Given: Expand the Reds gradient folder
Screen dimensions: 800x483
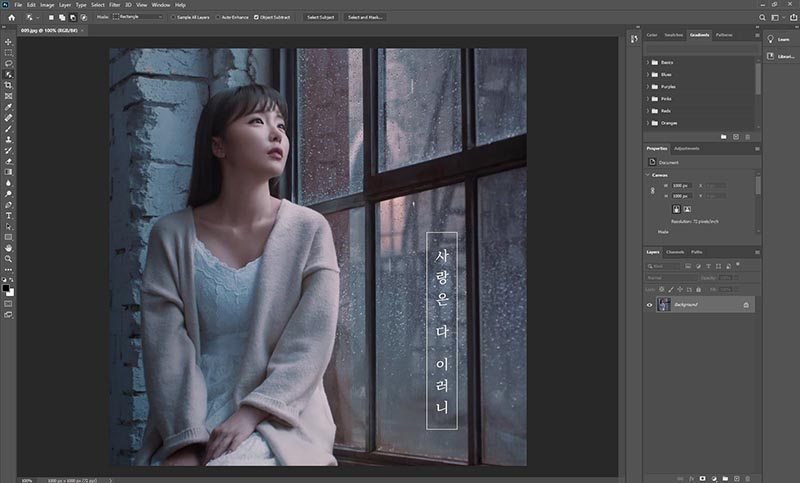Looking at the screenshot, I should (x=648, y=111).
